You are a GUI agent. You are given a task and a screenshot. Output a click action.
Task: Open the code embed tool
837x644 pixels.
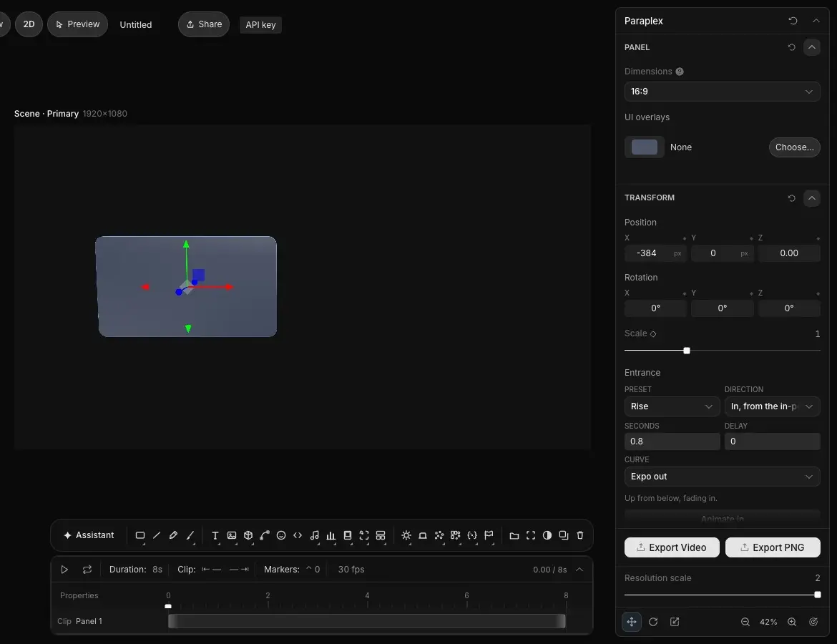point(298,535)
